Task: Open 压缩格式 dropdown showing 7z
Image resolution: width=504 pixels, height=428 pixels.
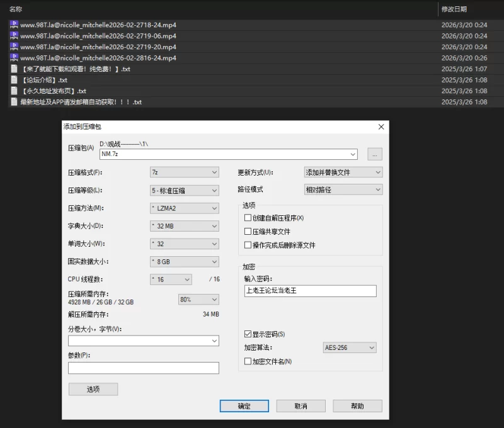Action: 185,172
